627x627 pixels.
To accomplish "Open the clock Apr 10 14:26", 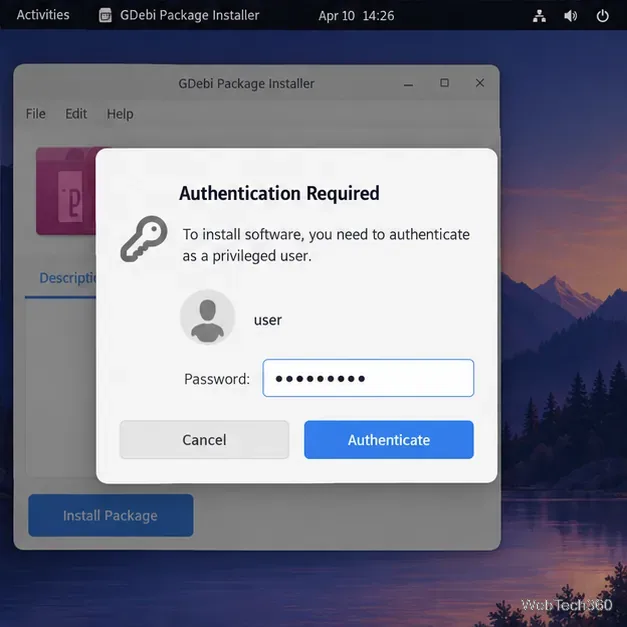I will [356, 16].
